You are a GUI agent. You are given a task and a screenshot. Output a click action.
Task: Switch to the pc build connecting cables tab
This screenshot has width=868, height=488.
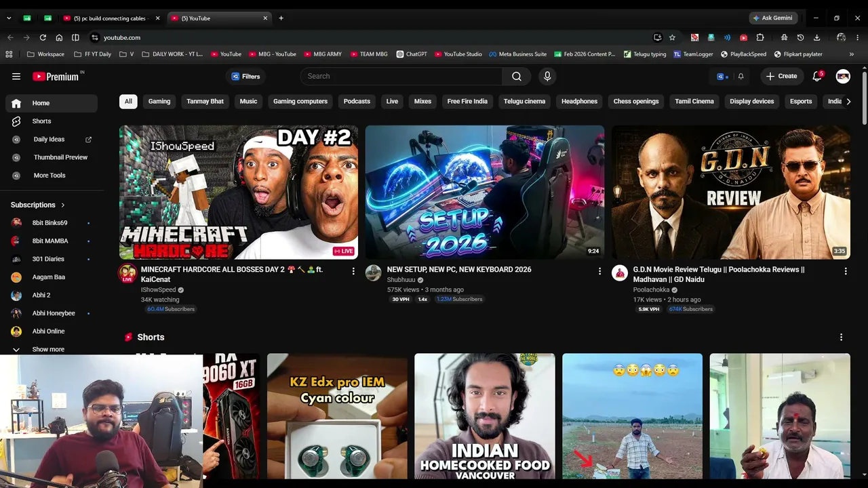pyautogui.click(x=110, y=18)
